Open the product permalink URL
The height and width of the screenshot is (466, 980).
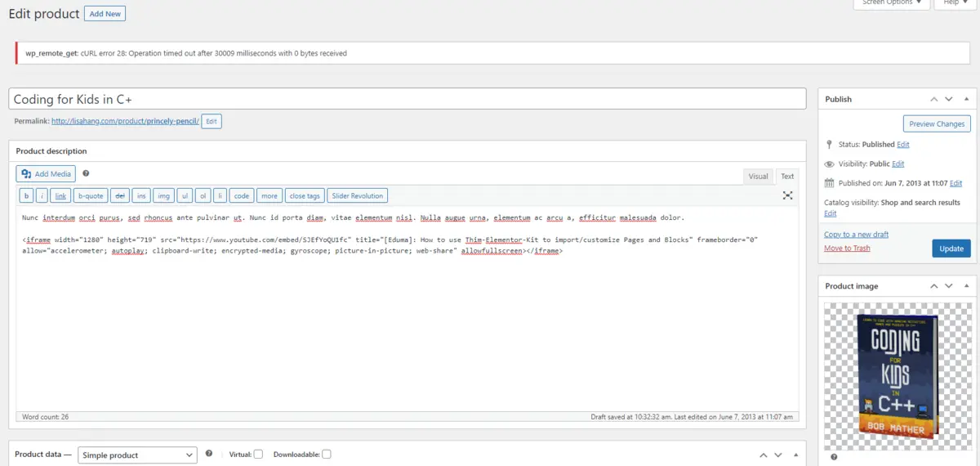click(x=125, y=121)
